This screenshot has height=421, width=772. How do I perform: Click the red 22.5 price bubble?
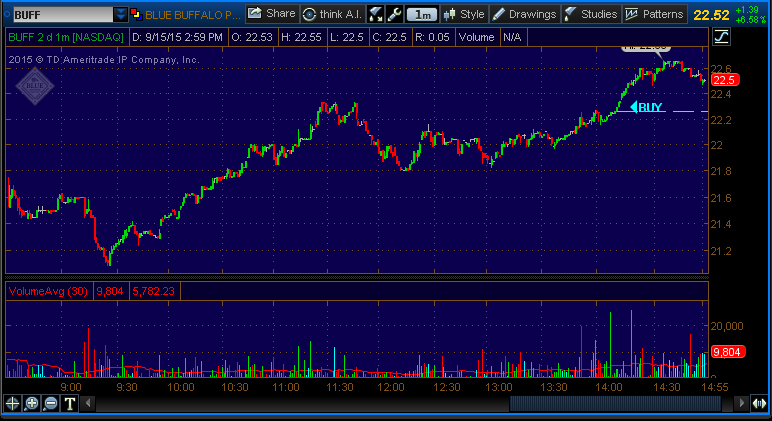(x=724, y=80)
